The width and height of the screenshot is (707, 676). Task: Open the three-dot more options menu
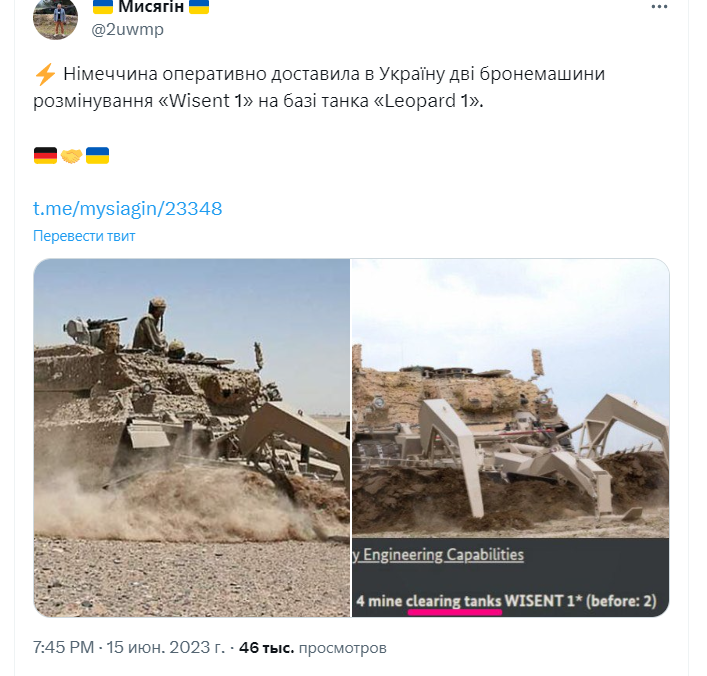click(x=659, y=7)
